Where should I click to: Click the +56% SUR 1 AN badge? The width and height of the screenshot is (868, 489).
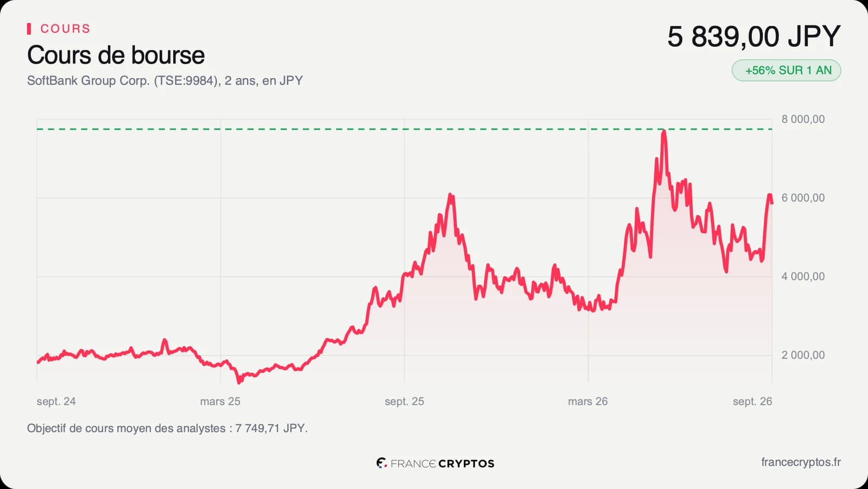point(787,71)
